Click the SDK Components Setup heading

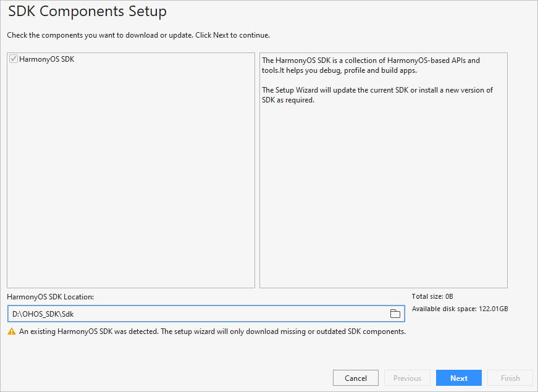point(87,11)
